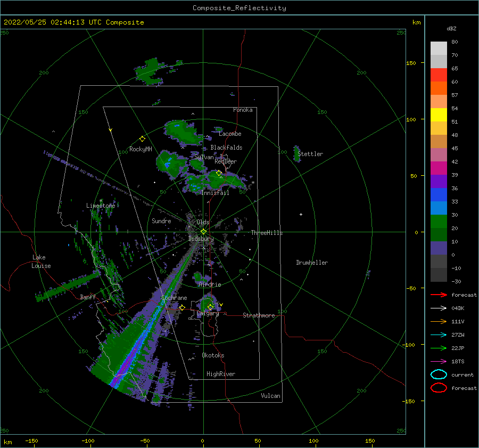The image size is (479, 448).
Task: Select the 54 dBZ yellow color swatch
Action: [439, 115]
